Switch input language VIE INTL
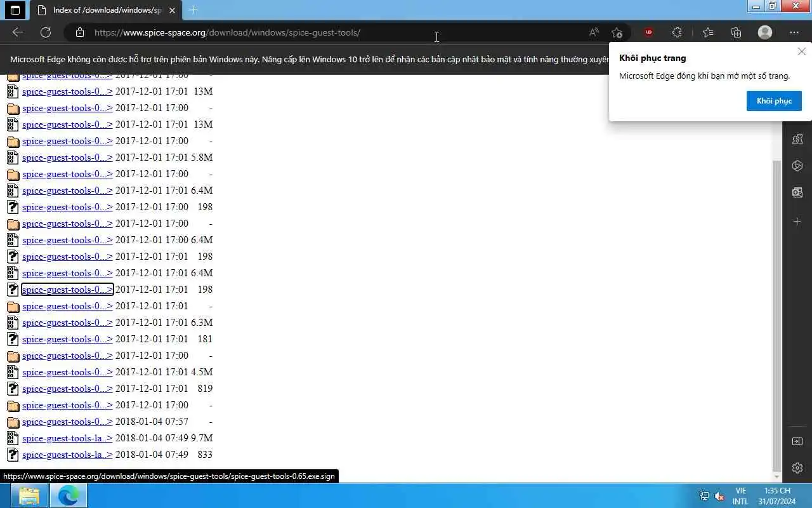This screenshot has width=812, height=508. click(x=740, y=496)
